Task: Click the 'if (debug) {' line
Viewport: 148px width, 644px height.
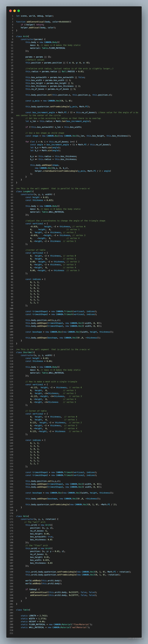Action: tap(32, 589)
